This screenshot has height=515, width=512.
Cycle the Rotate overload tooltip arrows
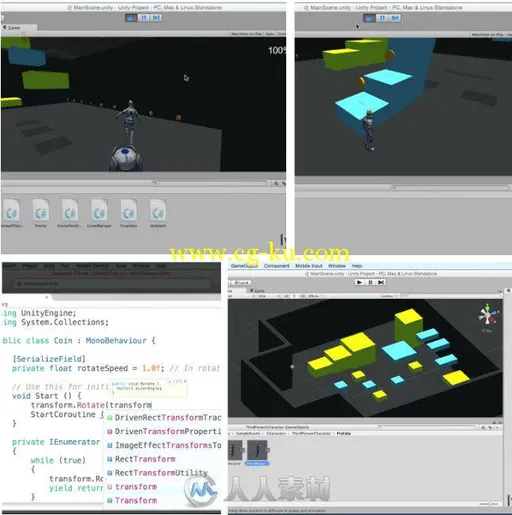click(x=177, y=381)
